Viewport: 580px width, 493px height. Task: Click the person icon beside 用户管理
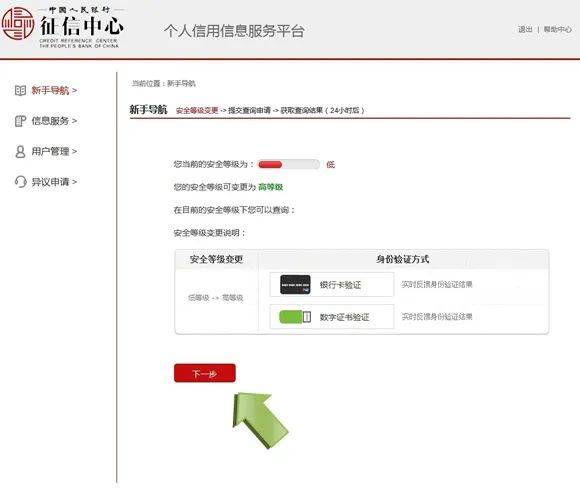pyautogui.click(x=20, y=151)
